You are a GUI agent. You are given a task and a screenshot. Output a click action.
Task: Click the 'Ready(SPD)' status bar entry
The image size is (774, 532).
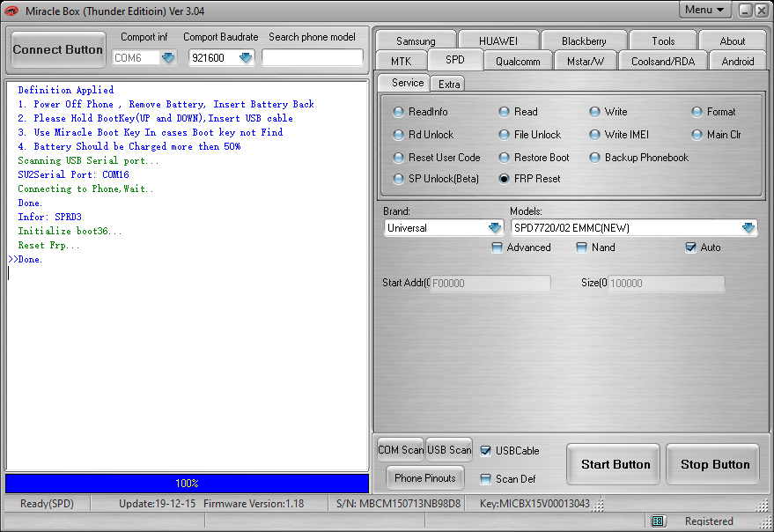tap(47, 504)
